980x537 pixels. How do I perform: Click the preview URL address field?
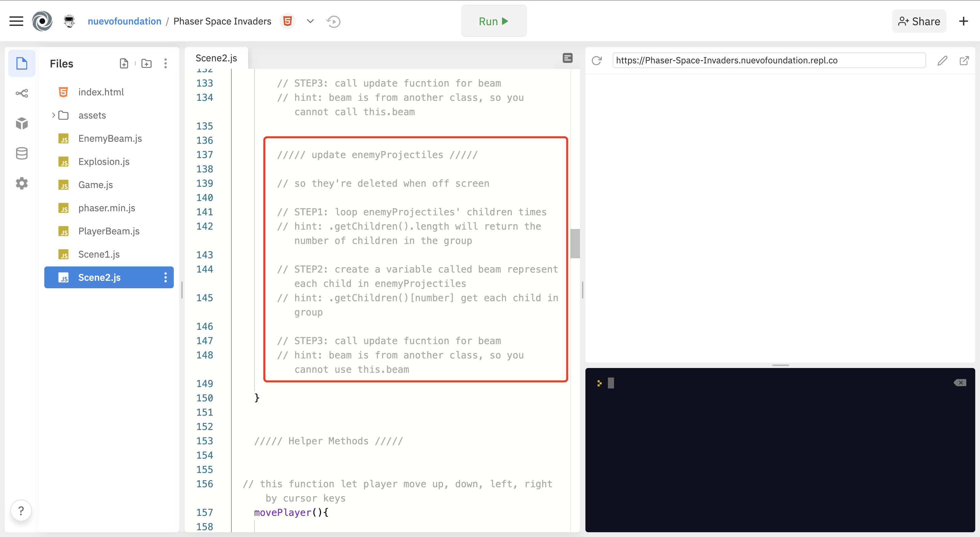[x=768, y=60]
